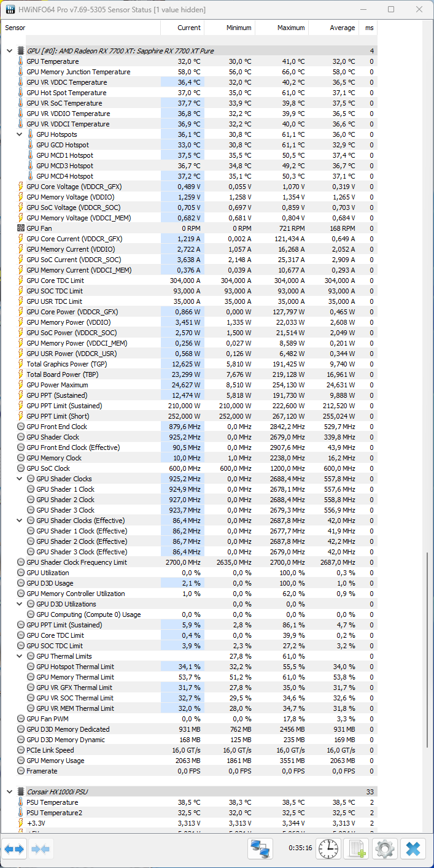The image size is (434, 868).
Task: Click the clock reset timer button
Action: tap(328, 850)
